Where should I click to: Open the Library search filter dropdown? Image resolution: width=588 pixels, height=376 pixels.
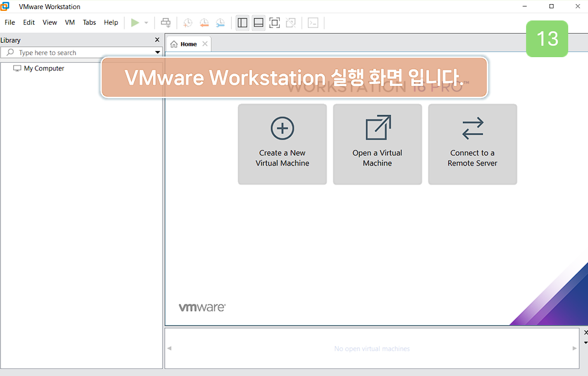157,52
